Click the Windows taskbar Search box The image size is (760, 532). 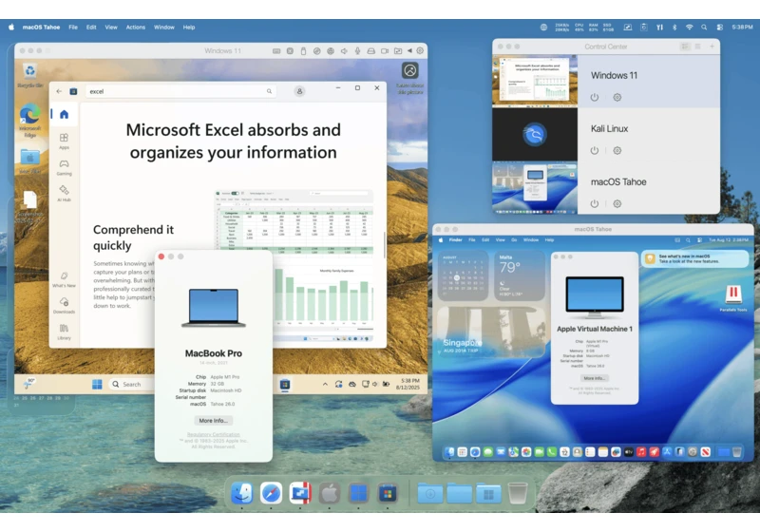[132, 384]
